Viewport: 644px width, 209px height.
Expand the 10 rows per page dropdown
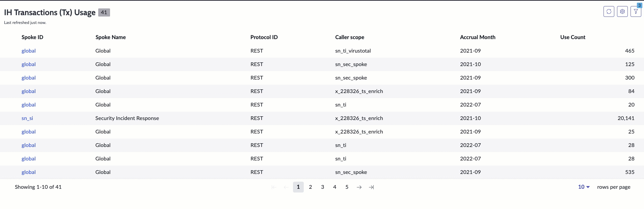(x=584, y=187)
